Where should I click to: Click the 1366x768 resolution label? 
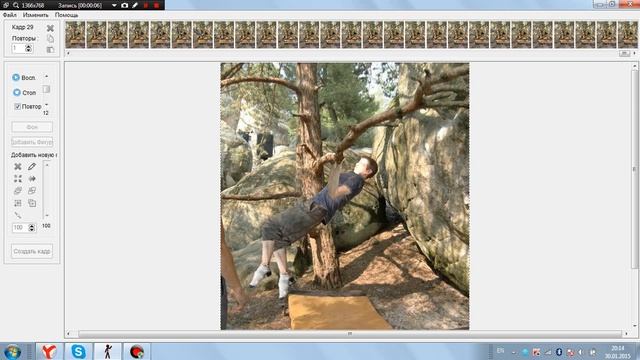click(x=33, y=5)
